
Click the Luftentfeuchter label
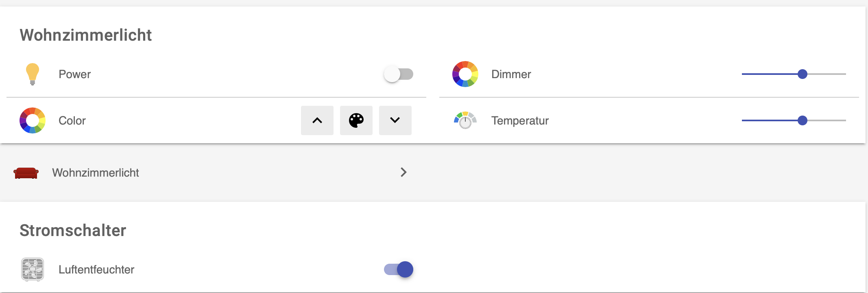pos(96,269)
